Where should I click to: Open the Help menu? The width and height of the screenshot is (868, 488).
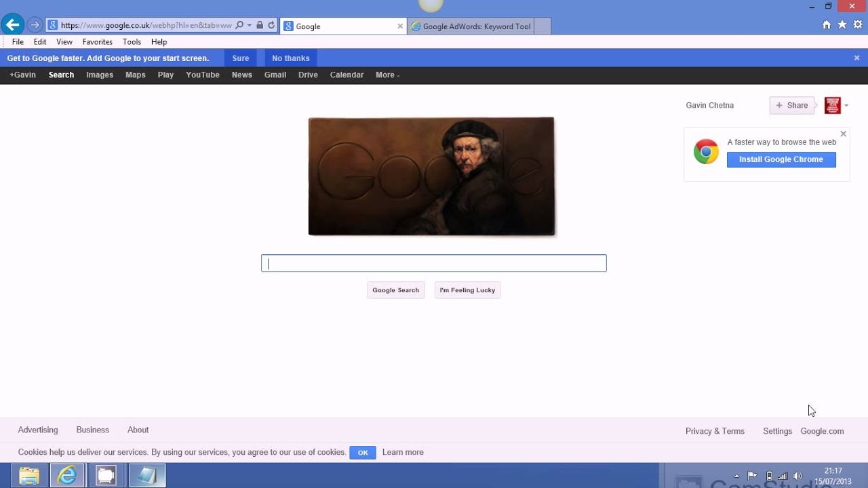[x=159, y=42]
